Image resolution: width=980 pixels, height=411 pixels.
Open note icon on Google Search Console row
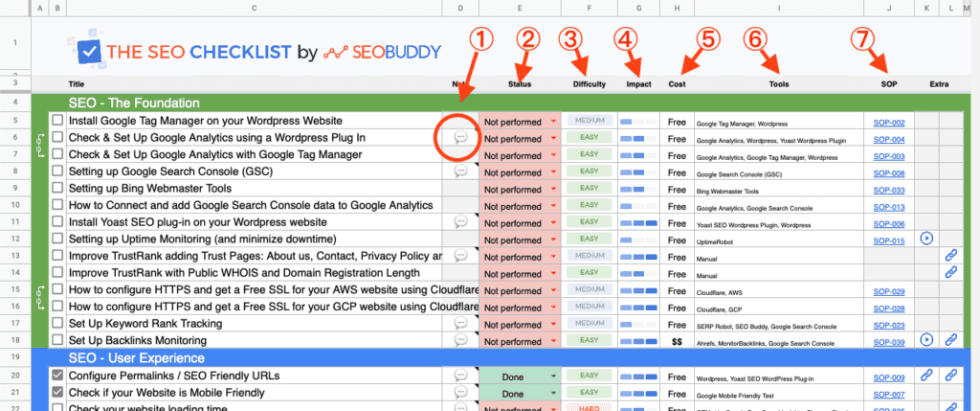460,171
